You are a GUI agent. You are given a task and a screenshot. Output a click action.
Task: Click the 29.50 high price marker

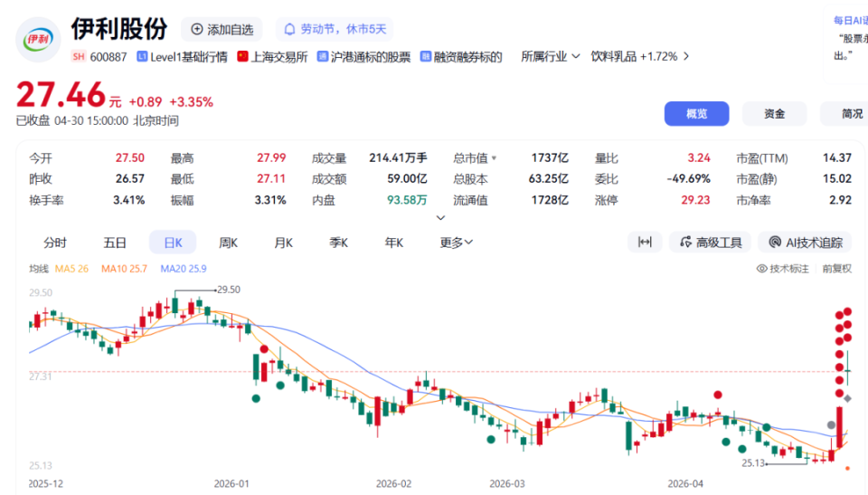[x=228, y=290]
